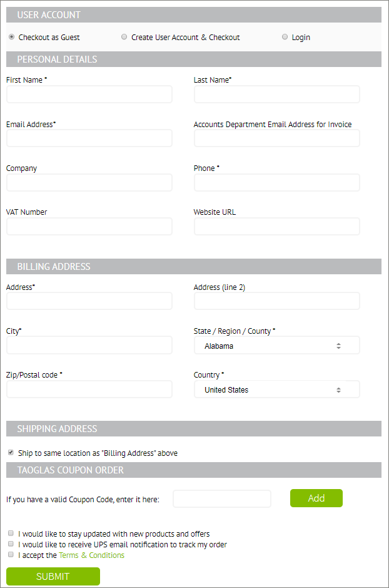Check the I accept the Terms box

[11, 555]
